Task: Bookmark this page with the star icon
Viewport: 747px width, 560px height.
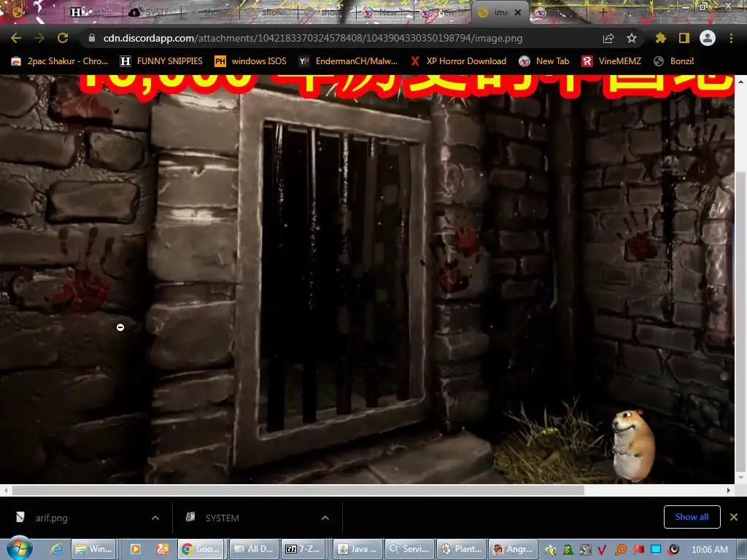Action: [632, 38]
